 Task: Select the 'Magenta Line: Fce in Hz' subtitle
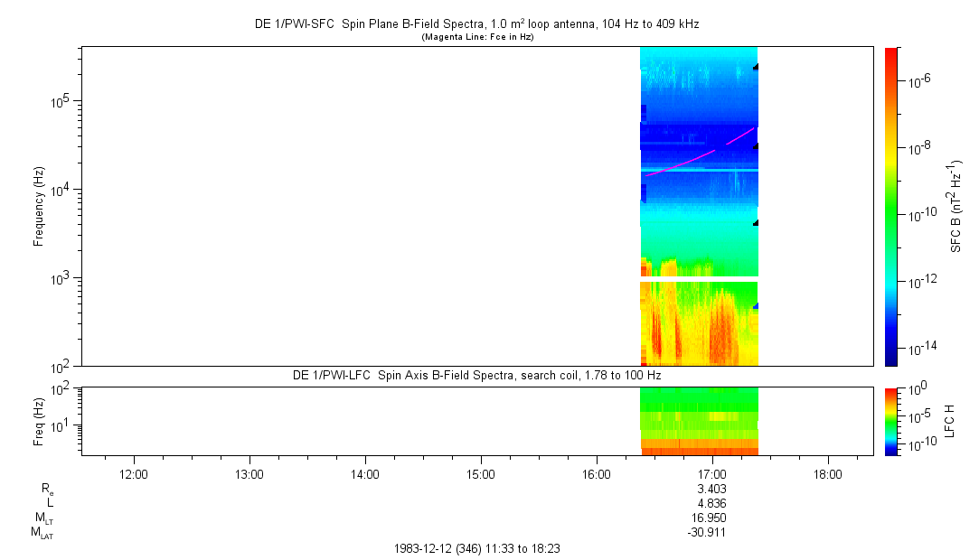[479, 37]
